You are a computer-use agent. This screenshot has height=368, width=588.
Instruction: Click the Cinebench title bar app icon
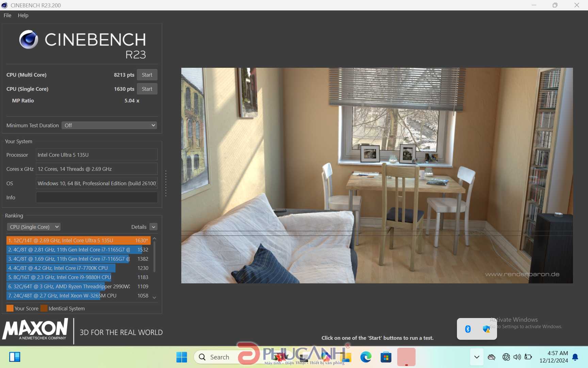click(x=4, y=5)
